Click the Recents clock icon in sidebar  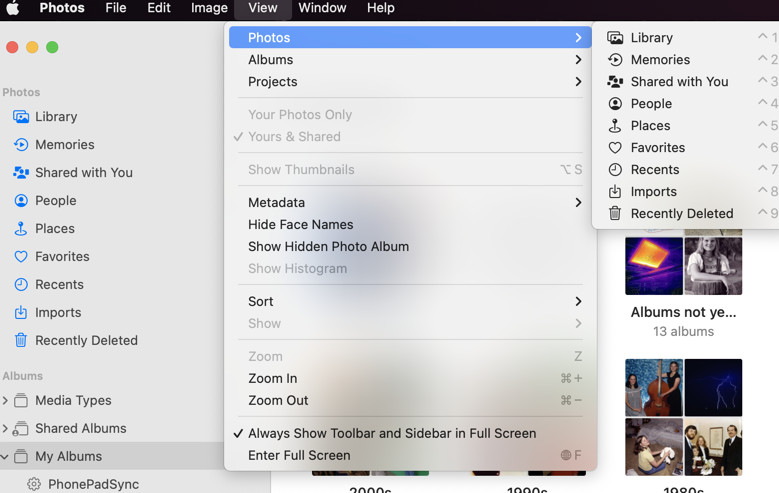click(21, 284)
